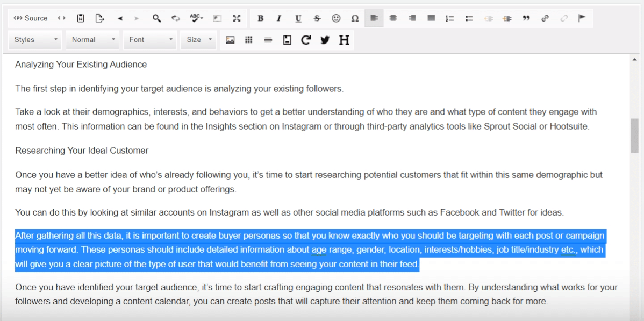Open the Font dropdown
Screen dimensions: 644x321
point(151,40)
